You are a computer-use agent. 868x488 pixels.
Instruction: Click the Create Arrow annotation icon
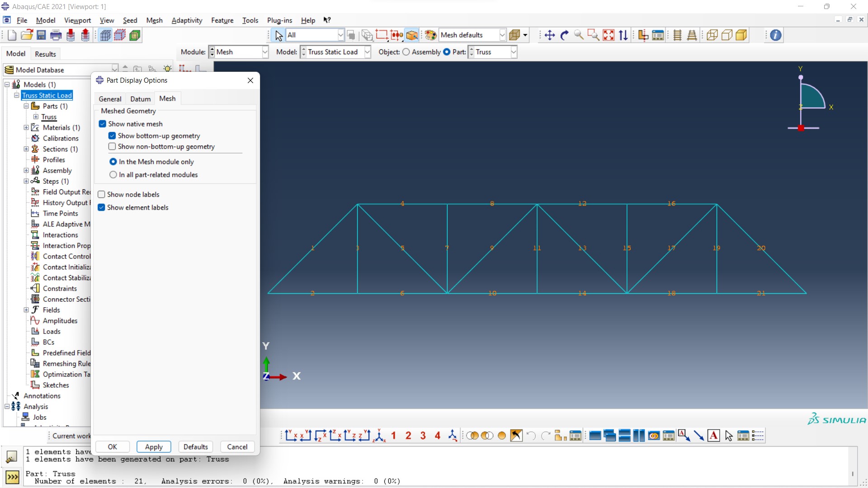coord(699,436)
